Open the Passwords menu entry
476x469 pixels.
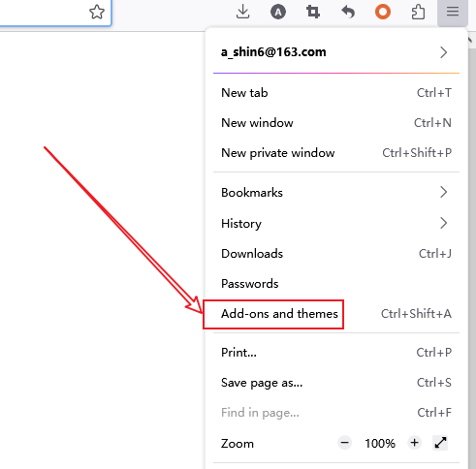336,284
